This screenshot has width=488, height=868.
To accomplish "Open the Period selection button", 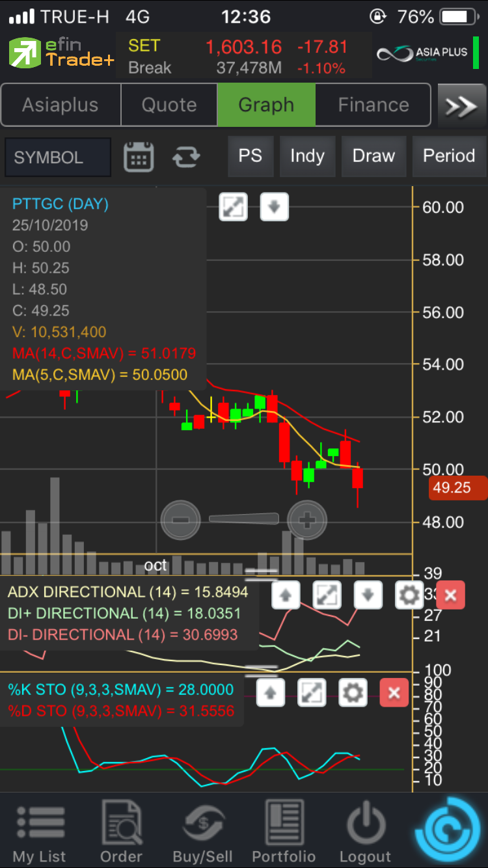I will (449, 156).
